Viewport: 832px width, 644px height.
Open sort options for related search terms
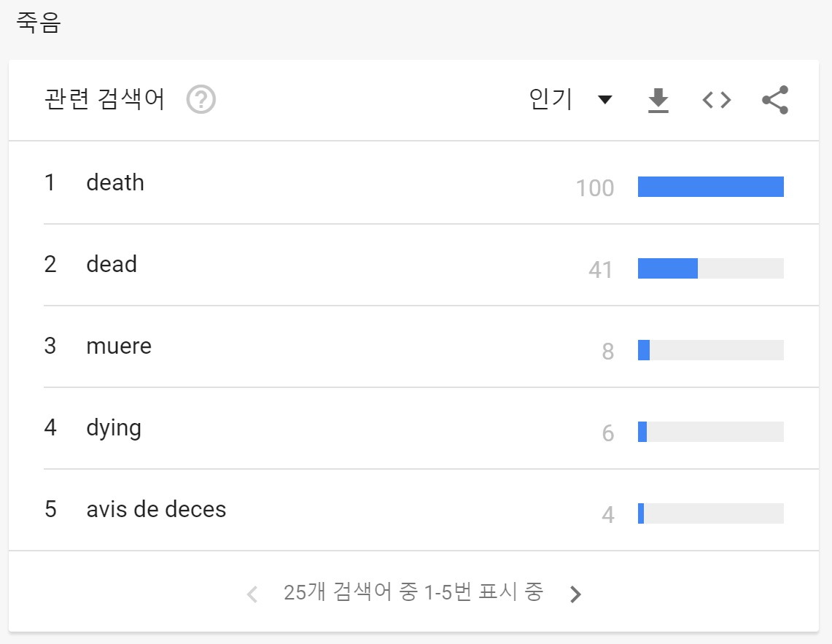569,100
